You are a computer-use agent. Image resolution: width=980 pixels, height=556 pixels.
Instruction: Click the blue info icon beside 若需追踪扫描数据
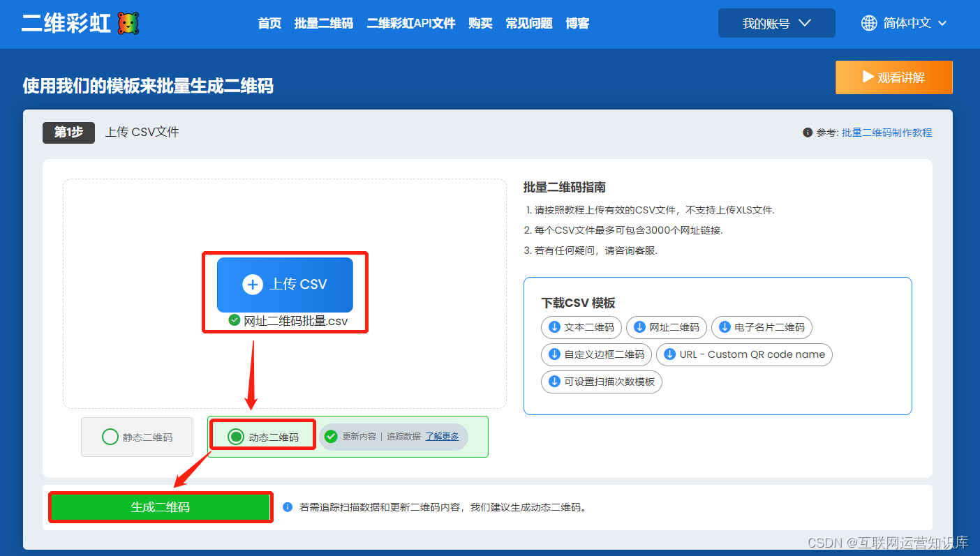click(288, 507)
